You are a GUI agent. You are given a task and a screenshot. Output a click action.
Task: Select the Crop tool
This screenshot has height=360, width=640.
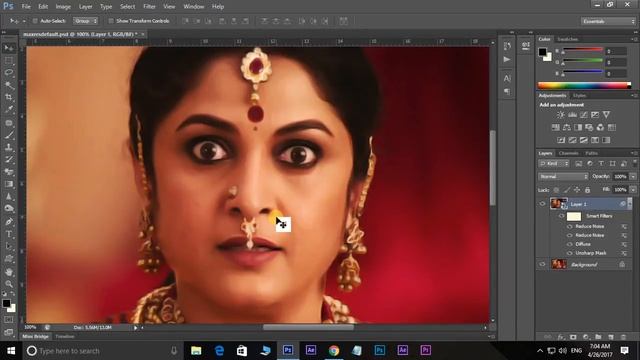point(9,98)
